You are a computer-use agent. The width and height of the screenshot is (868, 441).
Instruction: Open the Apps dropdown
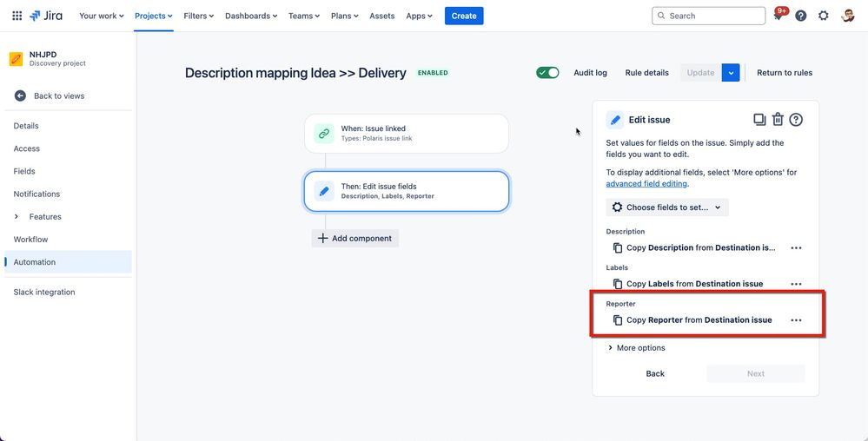coord(419,16)
